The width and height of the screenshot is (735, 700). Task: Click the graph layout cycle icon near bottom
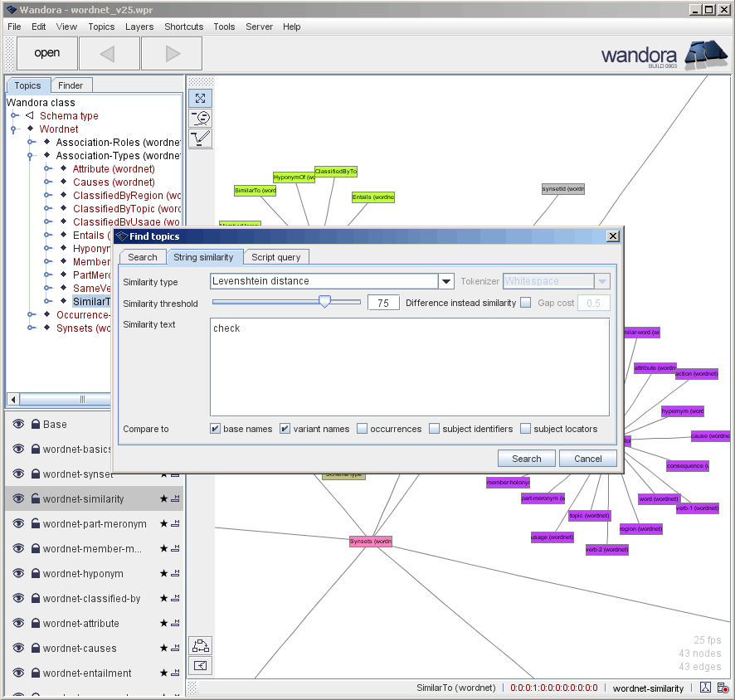pos(200,645)
